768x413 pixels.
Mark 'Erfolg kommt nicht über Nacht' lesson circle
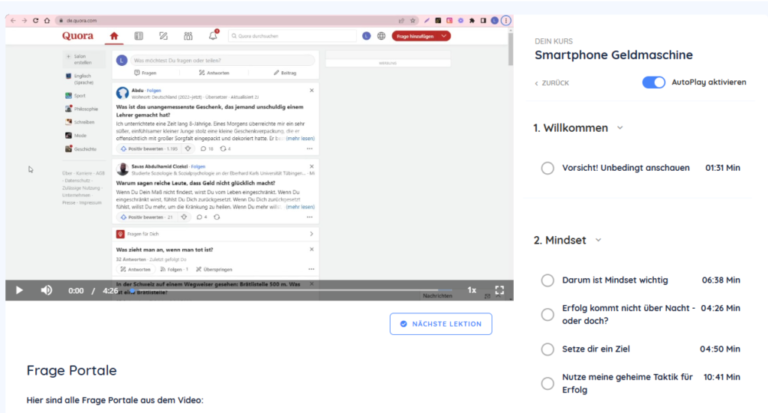coord(548,315)
